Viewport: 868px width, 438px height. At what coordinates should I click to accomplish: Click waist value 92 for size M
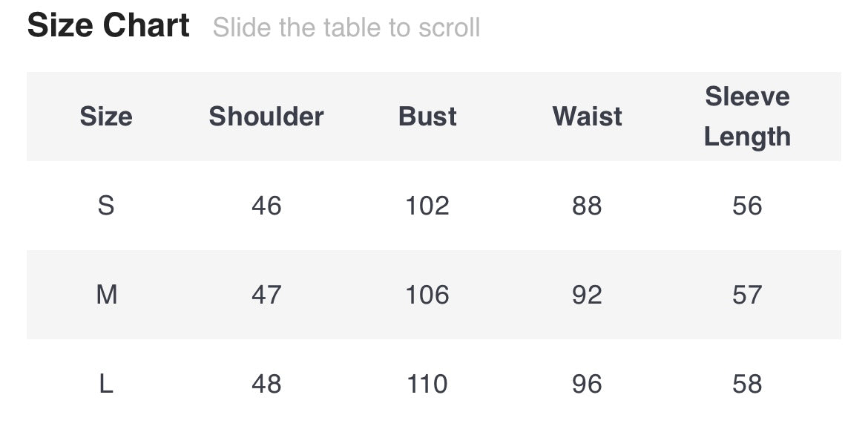587,295
